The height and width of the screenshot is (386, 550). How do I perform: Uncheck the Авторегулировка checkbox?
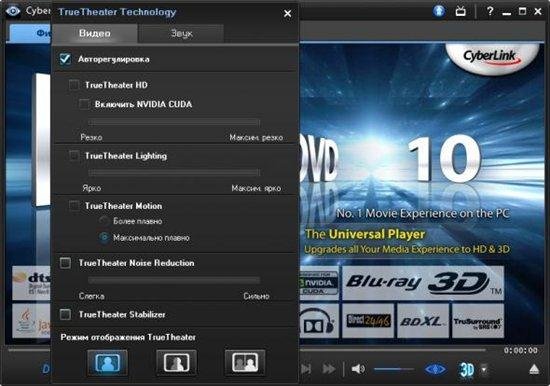(65, 59)
